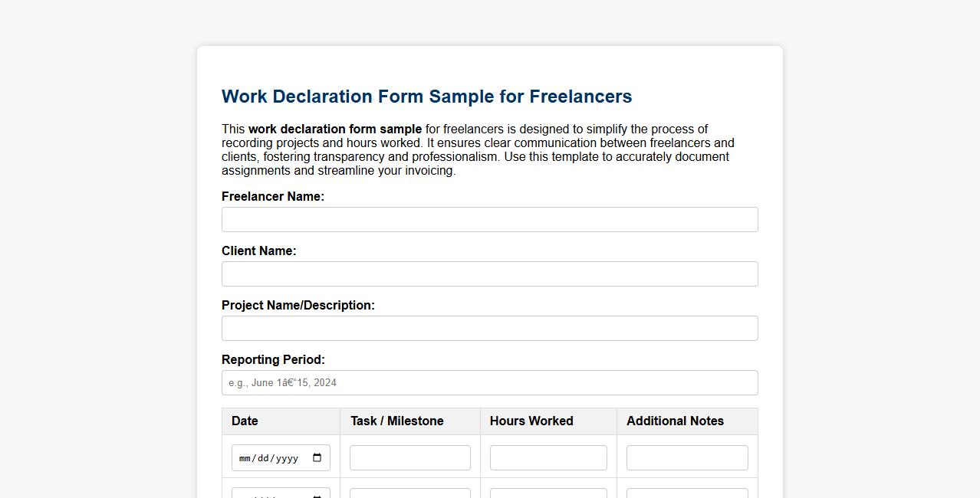Click inside the Client Name input
Screen dimensions: 980x498
click(x=488, y=274)
